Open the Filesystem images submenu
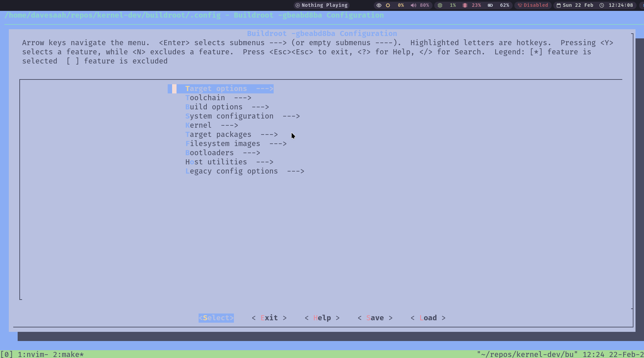This screenshot has height=358, width=644. pyautogui.click(x=223, y=143)
